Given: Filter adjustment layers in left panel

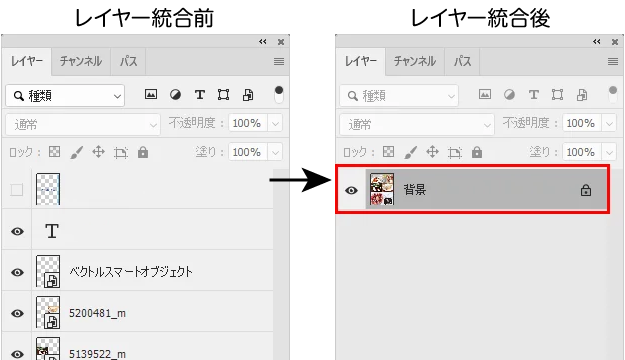Looking at the screenshot, I should click(x=175, y=94).
